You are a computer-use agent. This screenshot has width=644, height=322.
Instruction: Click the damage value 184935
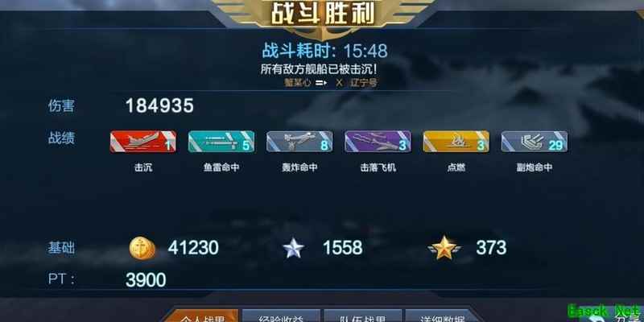click(159, 106)
